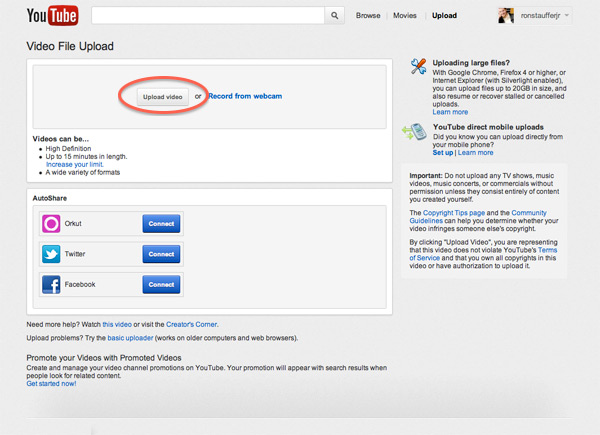The width and height of the screenshot is (600, 435).
Task: Connect the Facebook account
Action: (x=161, y=285)
